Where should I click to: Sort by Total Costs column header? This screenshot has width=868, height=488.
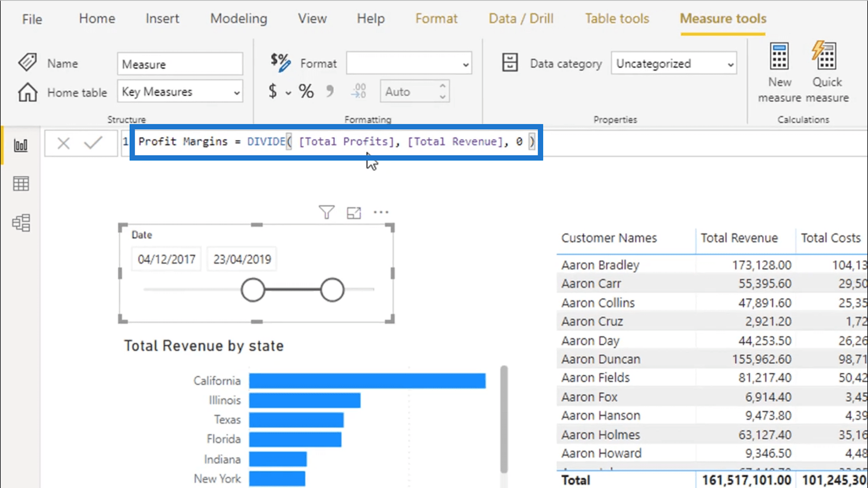coord(831,238)
